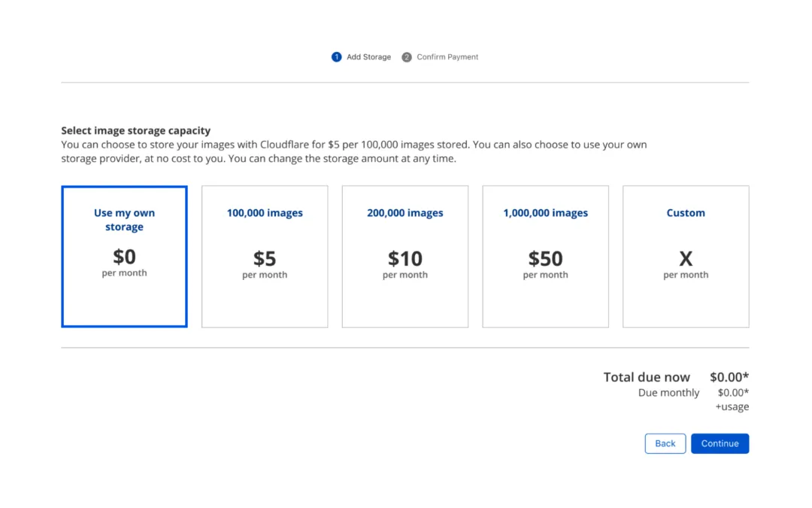Click the $50 price on the 1,000,000 images card
The height and width of the screenshot is (508, 812).
(x=544, y=258)
